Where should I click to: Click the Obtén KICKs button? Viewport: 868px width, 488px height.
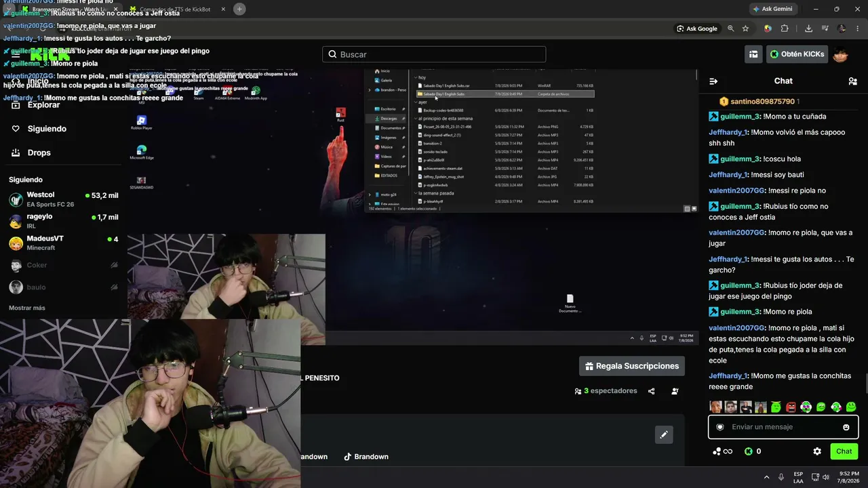[797, 54]
